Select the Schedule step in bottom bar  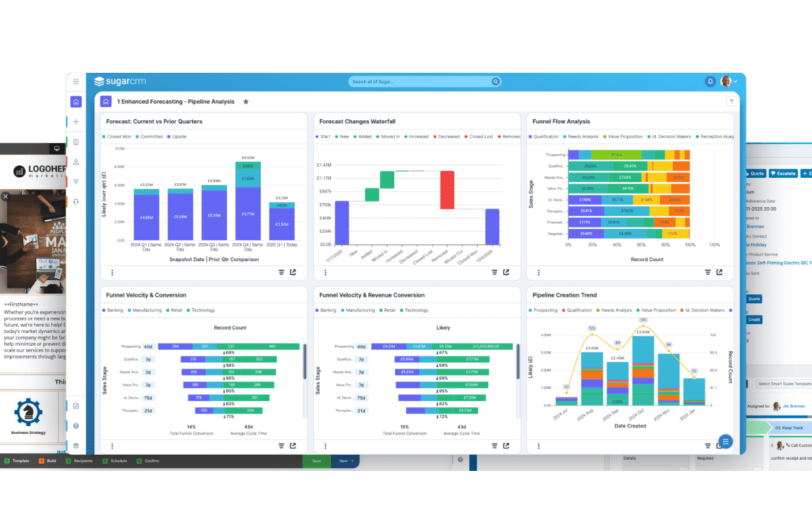114,461
